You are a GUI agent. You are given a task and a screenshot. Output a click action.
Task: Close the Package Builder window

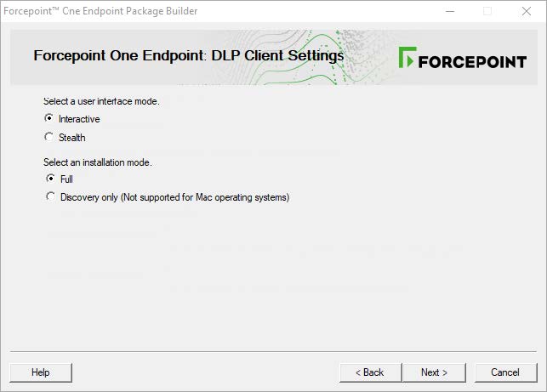[x=527, y=11]
